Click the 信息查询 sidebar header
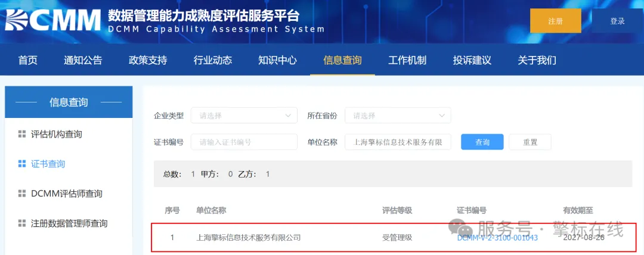 [x=69, y=102]
